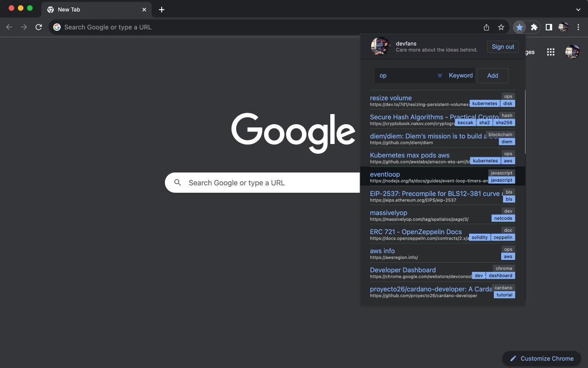This screenshot has height=368, width=588.
Task: Toggle the Chrome side panel icon
Action: tap(549, 27)
